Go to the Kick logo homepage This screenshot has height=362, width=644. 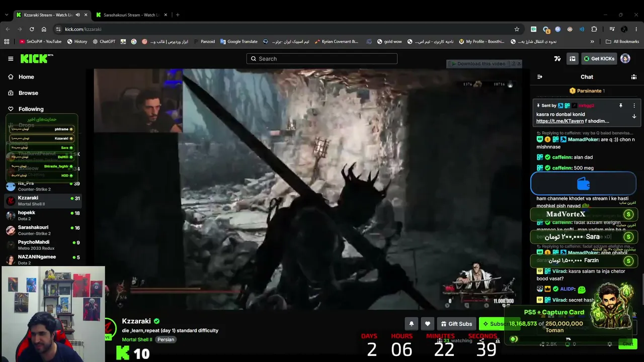(37, 59)
